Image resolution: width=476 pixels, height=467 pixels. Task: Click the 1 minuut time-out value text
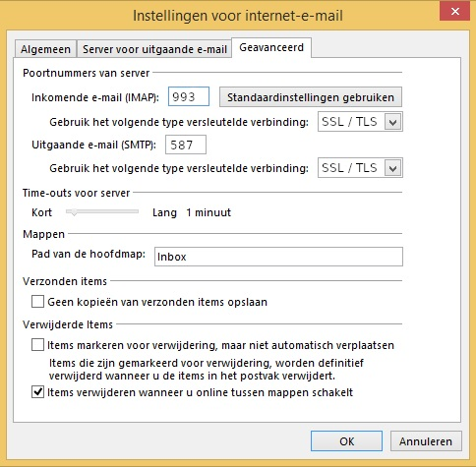(208, 212)
